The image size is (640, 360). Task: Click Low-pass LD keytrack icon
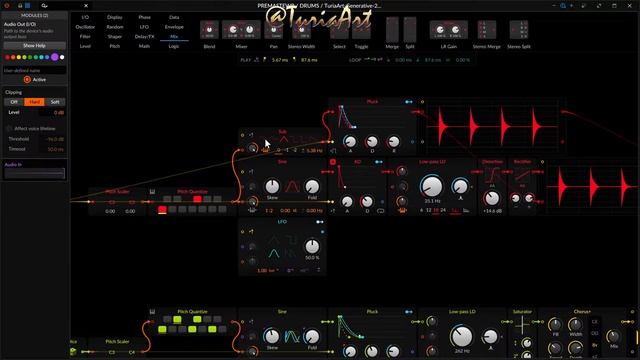402,211
